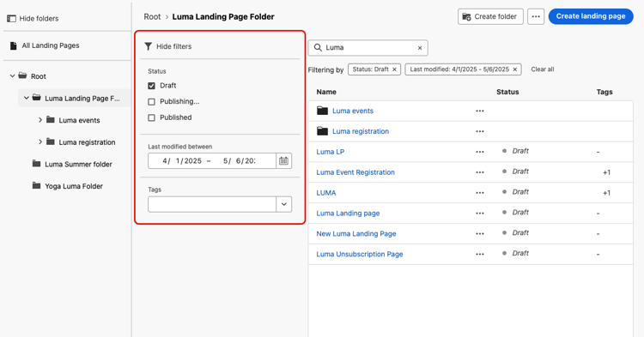Uncheck the Draft status checkbox
This screenshot has width=644, height=337.
pyautogui.click(x=151, y=86)
